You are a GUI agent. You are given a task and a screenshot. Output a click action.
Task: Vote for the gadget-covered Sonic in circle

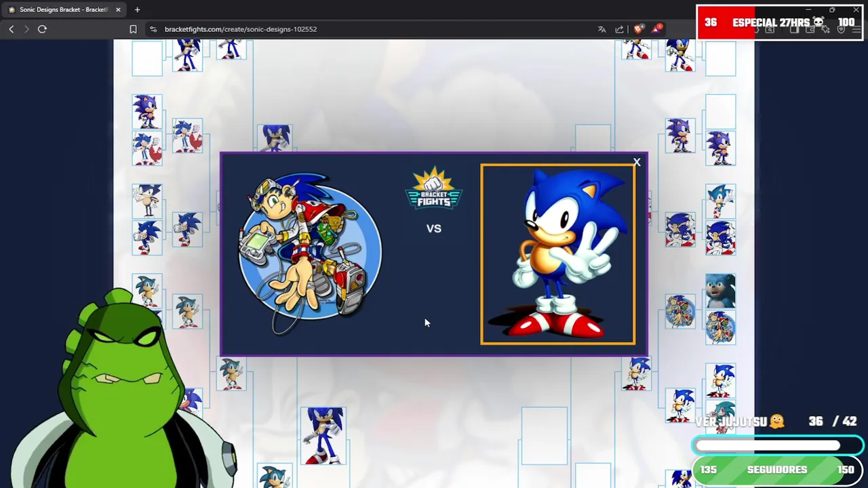pyautogui.click(x=310, y=253)
